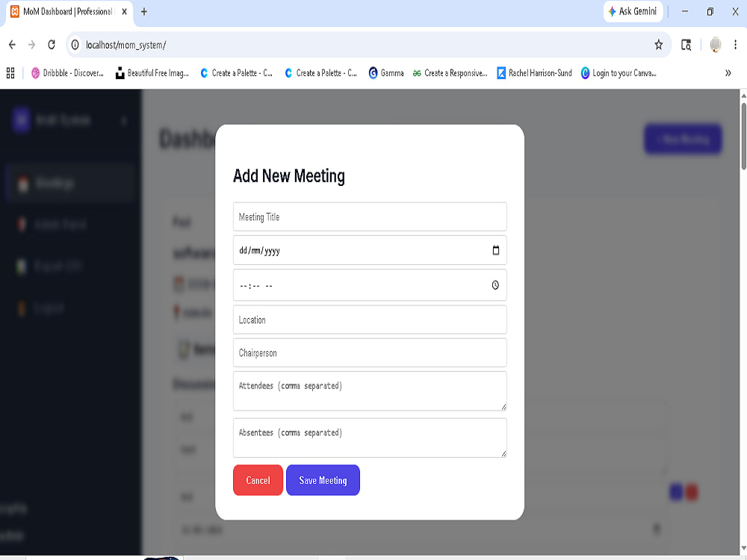Click the dd/mm/yyyy date field

(x=370, y=250)
